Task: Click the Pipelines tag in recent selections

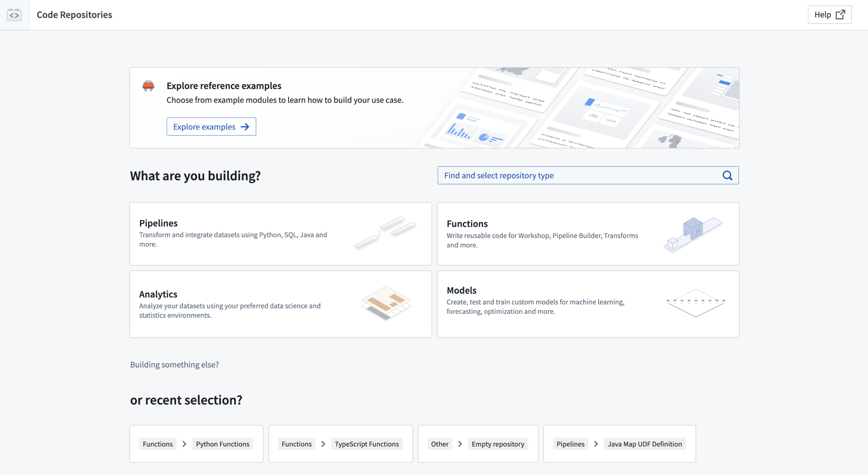Action: point(570,444)
